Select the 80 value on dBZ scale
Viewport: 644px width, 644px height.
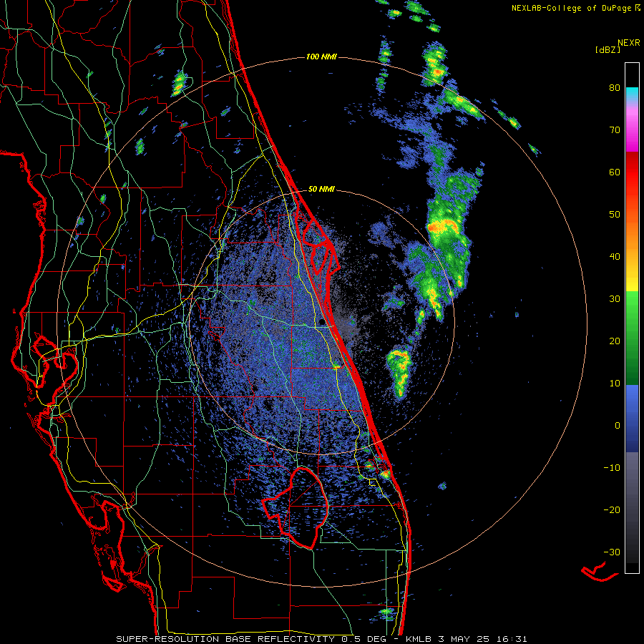pyautogui.click(x=615, y=88)
